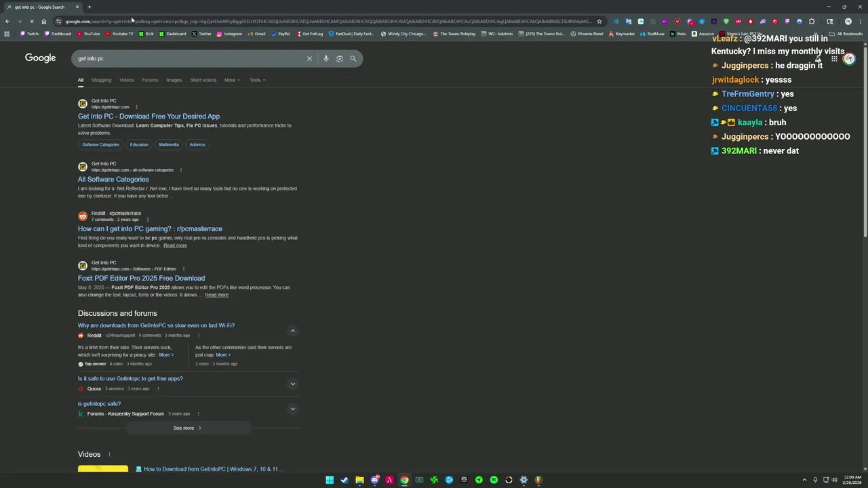Collapse the GetIntoPC slow downloads discussion

pos(293,331)
